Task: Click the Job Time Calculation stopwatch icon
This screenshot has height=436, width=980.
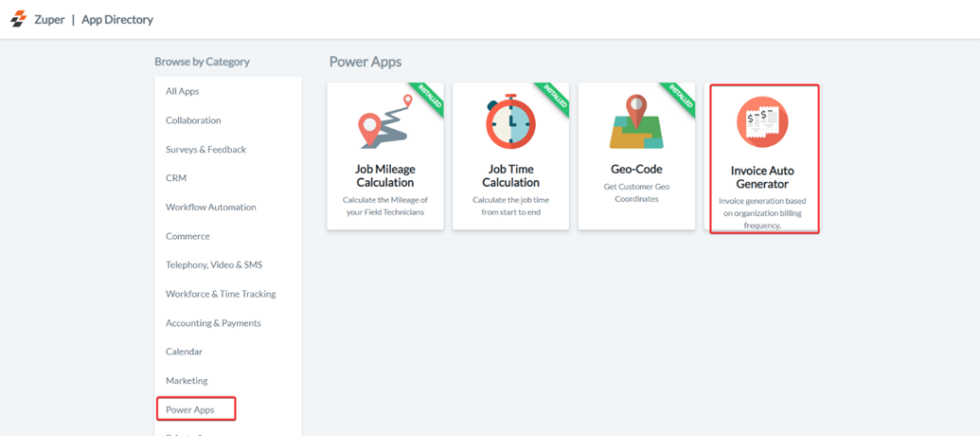Action: 510,122
